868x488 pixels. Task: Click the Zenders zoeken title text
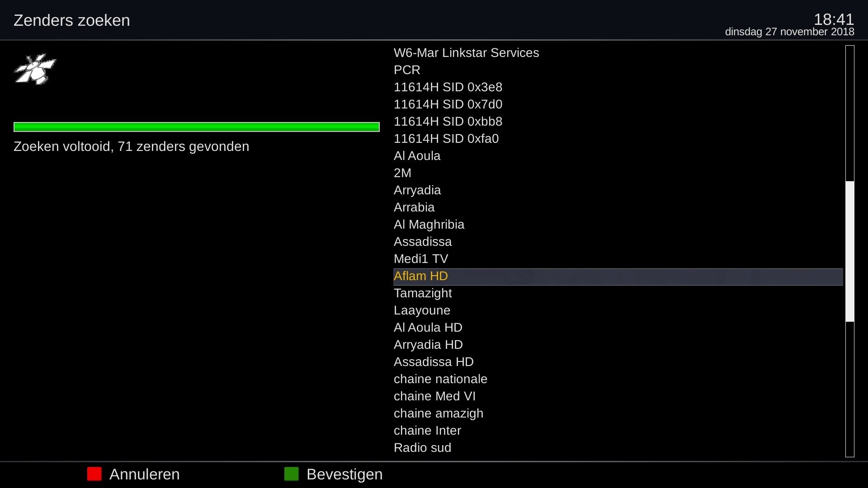click(71, 20)
